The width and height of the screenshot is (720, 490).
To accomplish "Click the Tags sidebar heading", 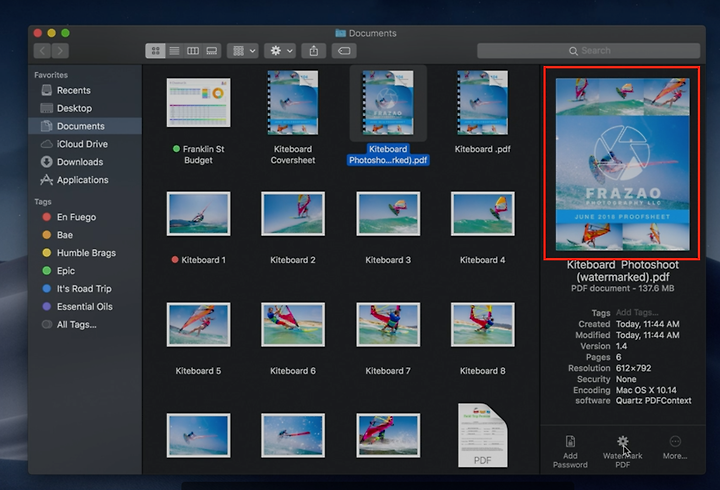I will [x=43, y=202].
